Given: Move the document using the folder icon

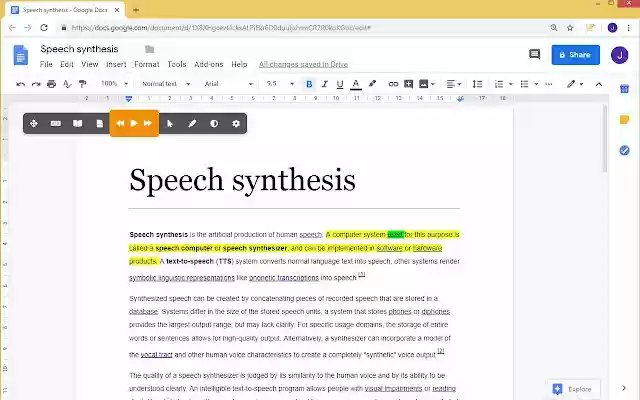Looking at the screenshot, I should 149,49.
